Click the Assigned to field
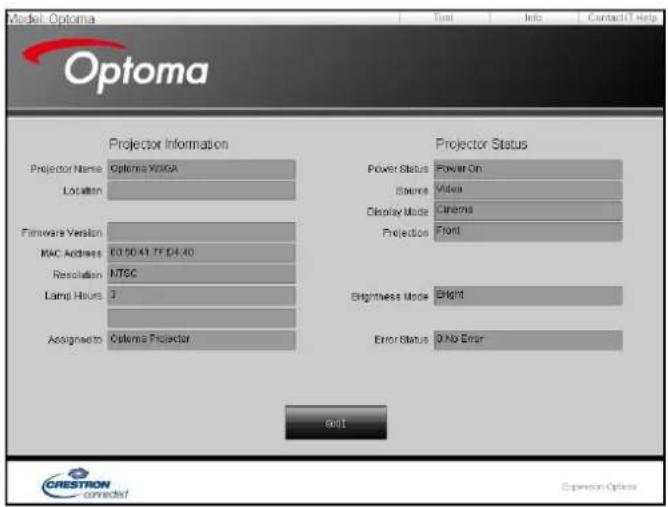 pyautogui.click(x=201, y=340)
